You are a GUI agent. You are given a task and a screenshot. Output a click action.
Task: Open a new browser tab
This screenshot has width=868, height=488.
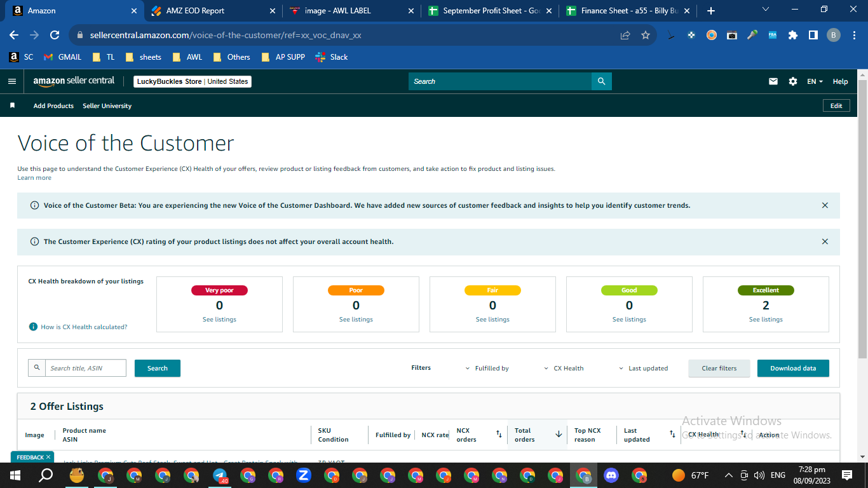(x=710, y=11)
